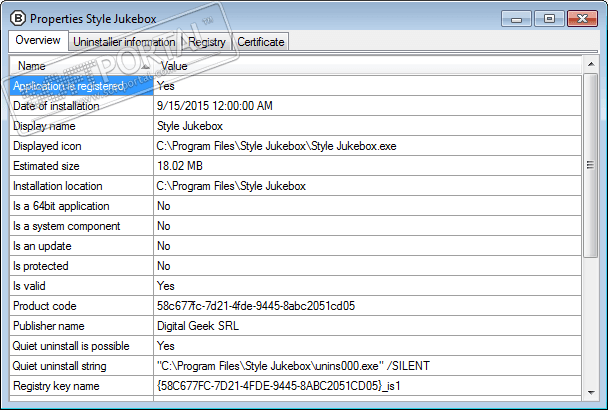The height and width of the screenshot is (410, 608).
Task: Select the Publisher name cell
Action: pos(81,326)
